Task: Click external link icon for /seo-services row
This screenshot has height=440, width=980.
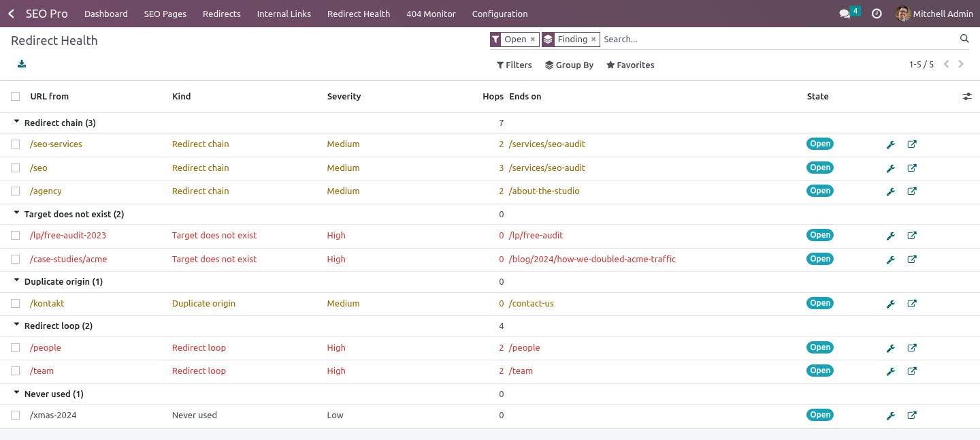Action: click(912, 144)
